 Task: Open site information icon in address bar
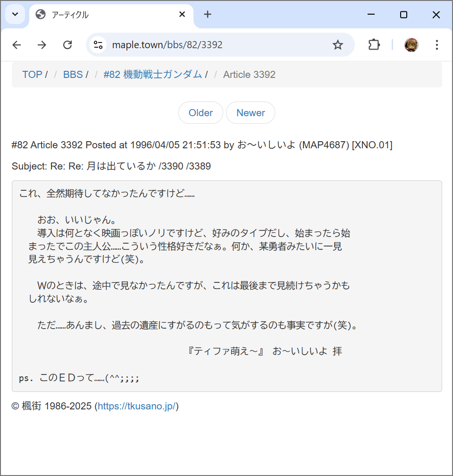click(x=98, y=45)
